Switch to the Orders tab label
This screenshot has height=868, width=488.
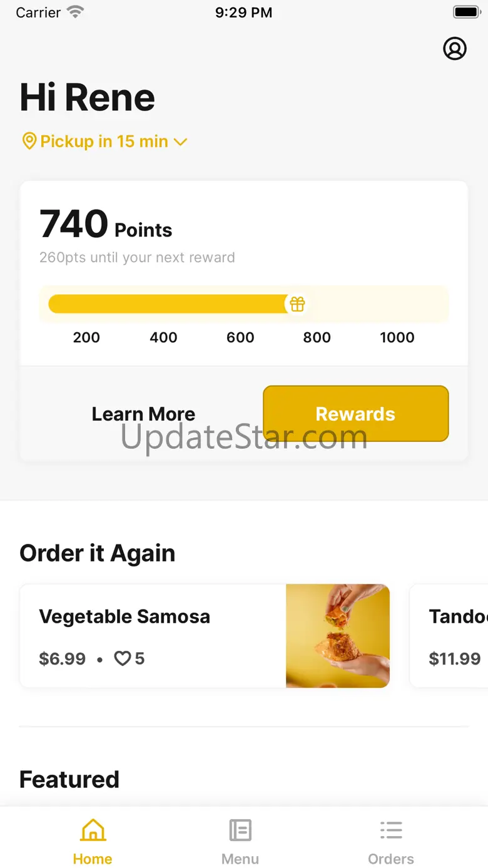point(391,859)
